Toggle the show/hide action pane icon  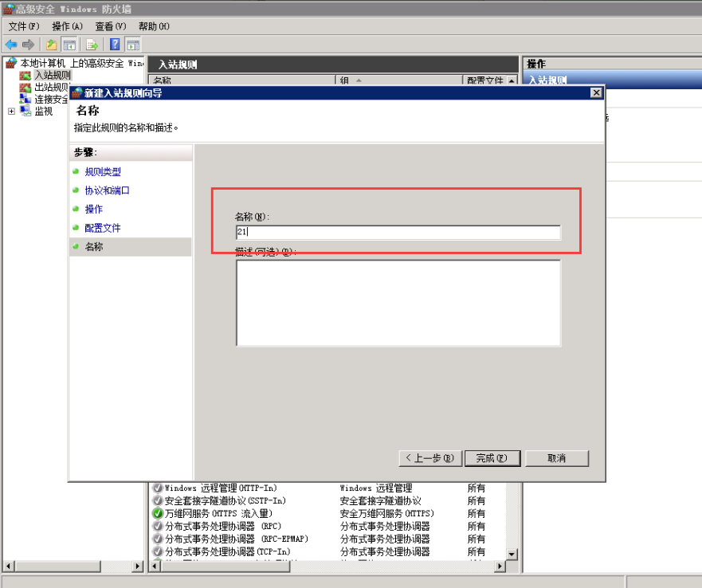pyautogui.click(x=133, y=45)
